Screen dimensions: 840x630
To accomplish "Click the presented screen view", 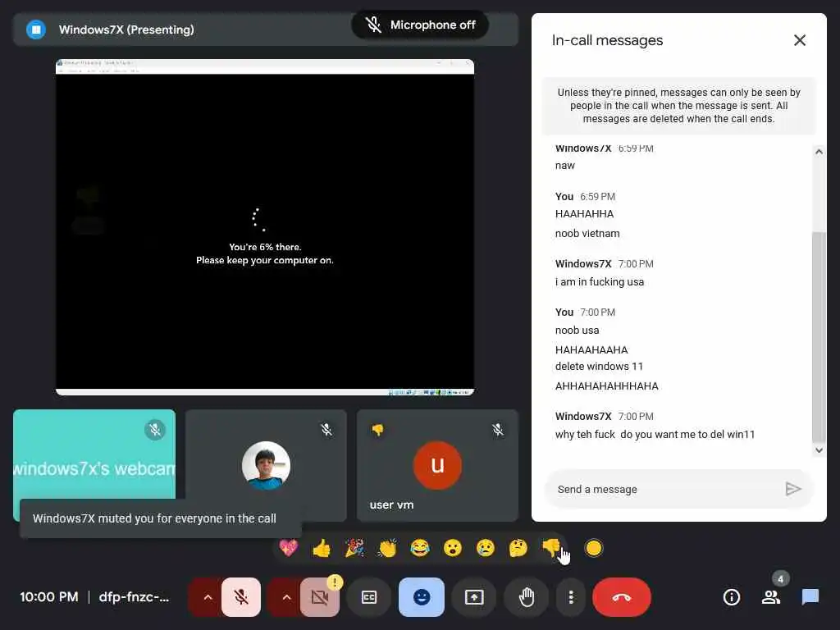I will coord(265,227).
